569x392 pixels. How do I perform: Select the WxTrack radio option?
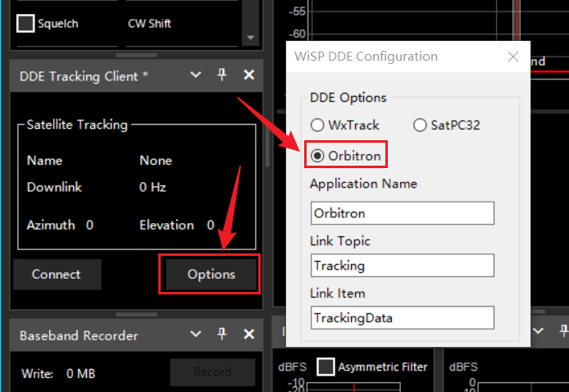317,125
